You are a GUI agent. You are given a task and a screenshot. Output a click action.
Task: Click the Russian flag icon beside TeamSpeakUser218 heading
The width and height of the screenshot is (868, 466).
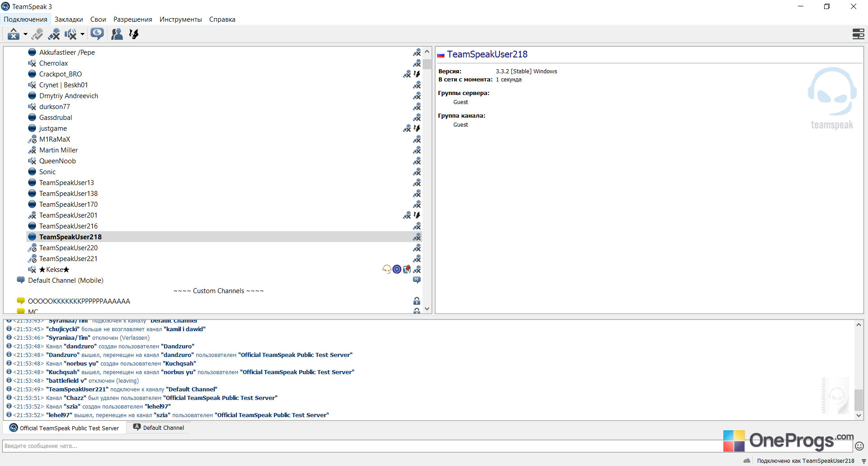[441, 55]
